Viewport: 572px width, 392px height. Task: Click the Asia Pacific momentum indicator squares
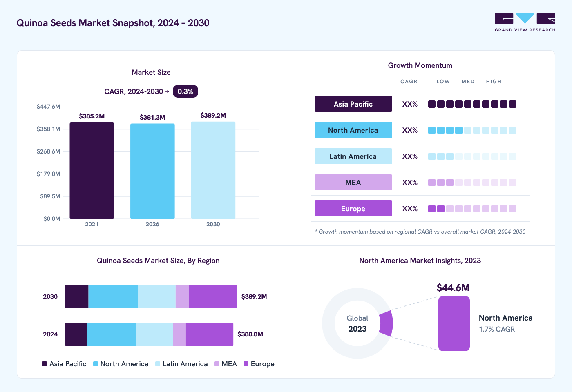472,104
